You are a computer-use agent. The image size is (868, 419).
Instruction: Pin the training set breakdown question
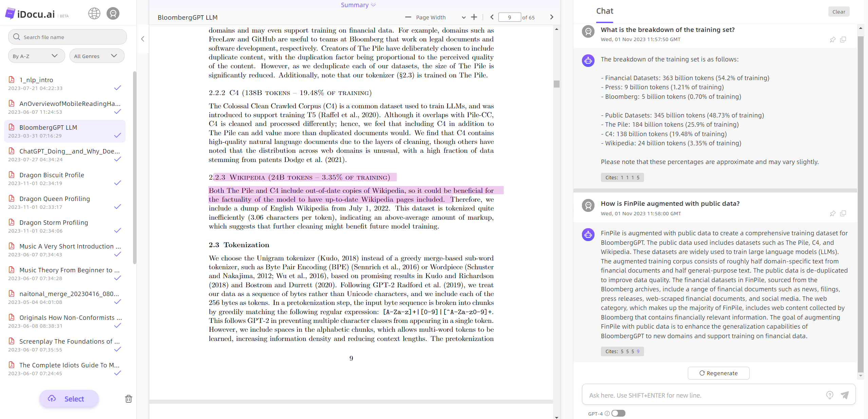coord(833,40)
